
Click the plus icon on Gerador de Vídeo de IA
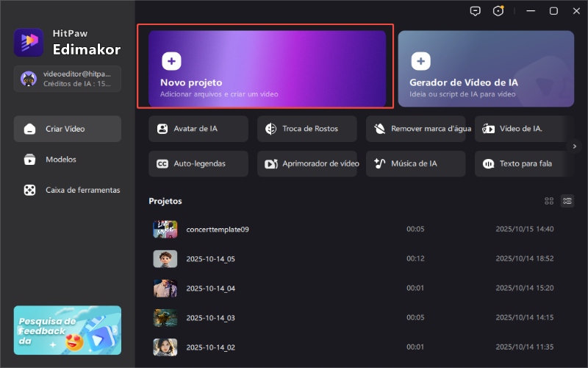(420, 61)
